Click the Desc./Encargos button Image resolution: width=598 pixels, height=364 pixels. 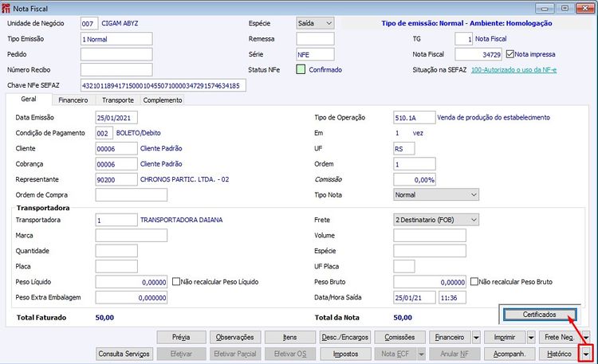coord(344,338)
